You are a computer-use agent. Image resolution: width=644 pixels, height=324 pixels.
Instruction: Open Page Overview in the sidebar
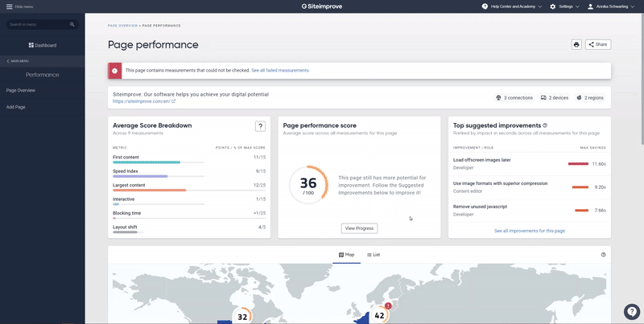click(21, 90)
